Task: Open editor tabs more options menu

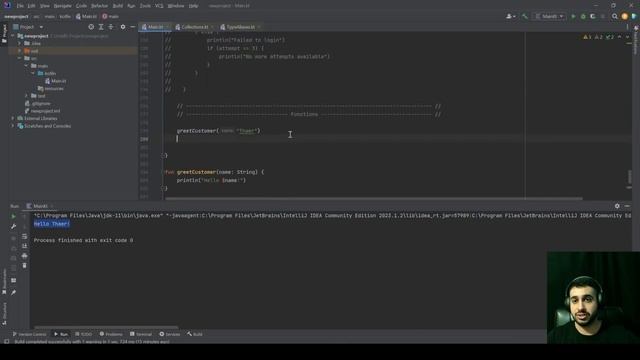Action: point(627,27)
